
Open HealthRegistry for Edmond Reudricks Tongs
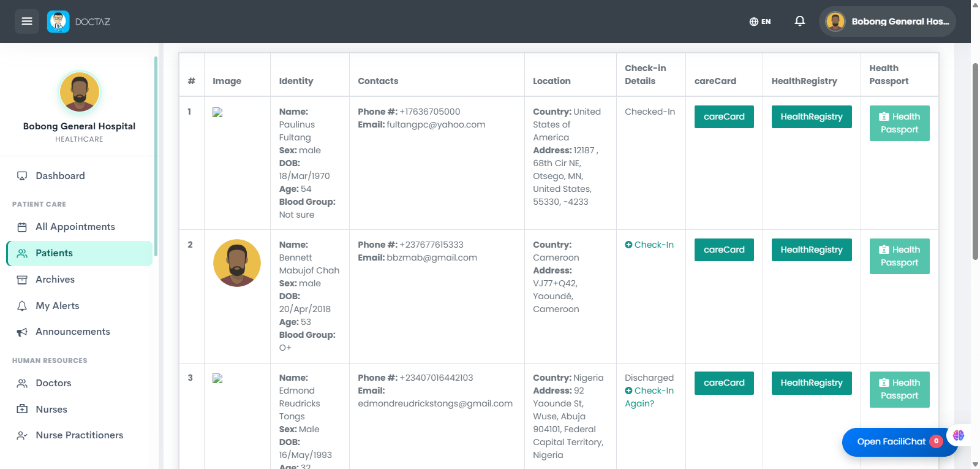[x=812, y=383]
